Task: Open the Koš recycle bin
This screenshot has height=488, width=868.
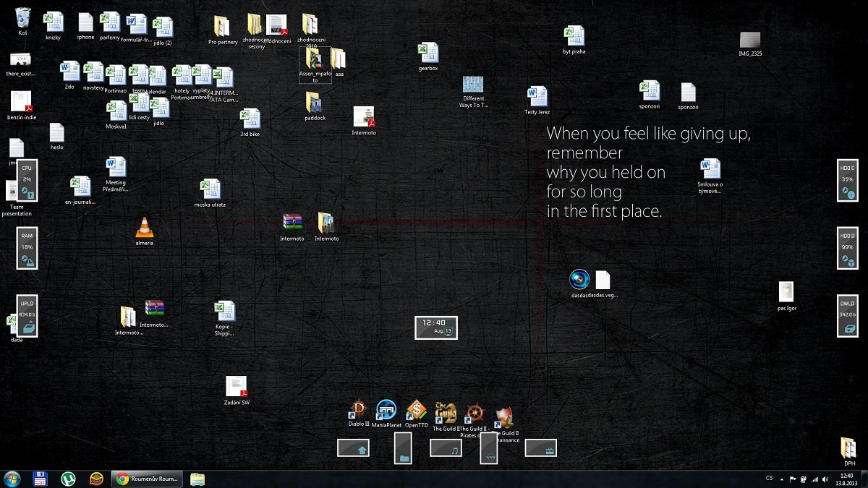Action: tap(22, 17)
